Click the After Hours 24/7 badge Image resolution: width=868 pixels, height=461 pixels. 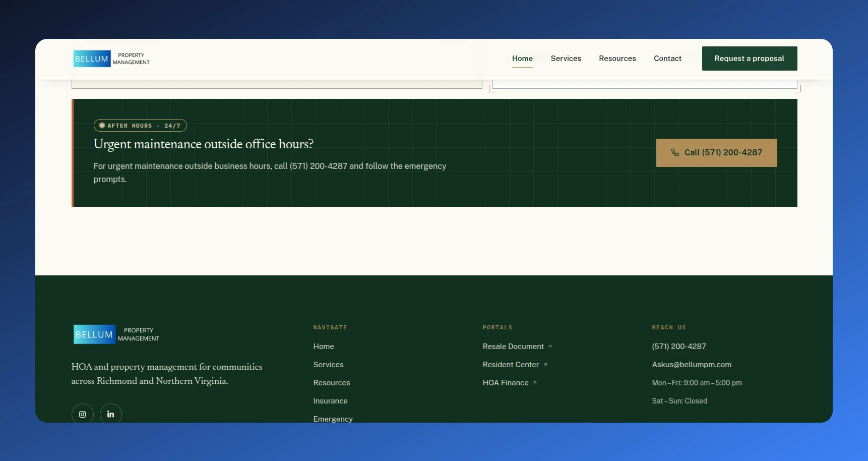(x=140, y=126)
